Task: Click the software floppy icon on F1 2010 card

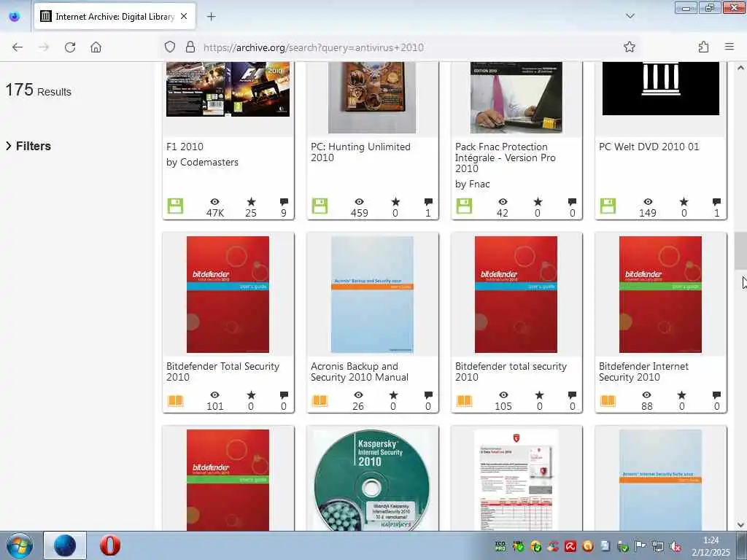Action: click(175, 206)
